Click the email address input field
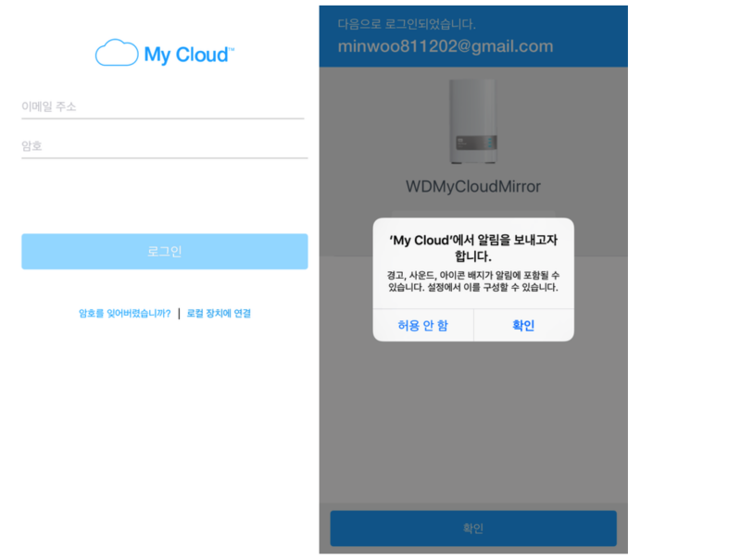Screen dimensions: 741x560 pos(163,107)
